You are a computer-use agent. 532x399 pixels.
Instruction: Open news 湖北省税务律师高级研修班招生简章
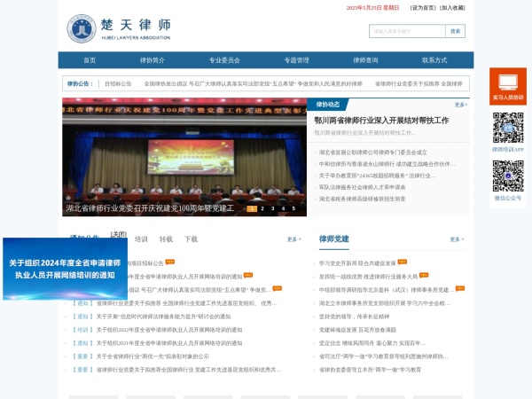[362, 199]
